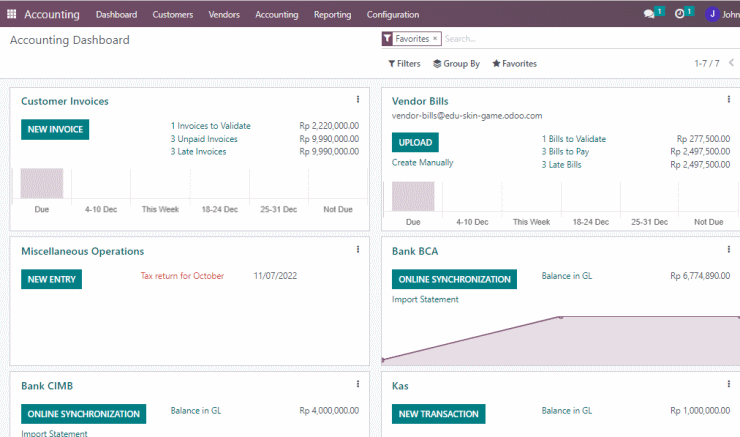
Task: Open 1 Bills to Validate link
Action: (574, 139)
